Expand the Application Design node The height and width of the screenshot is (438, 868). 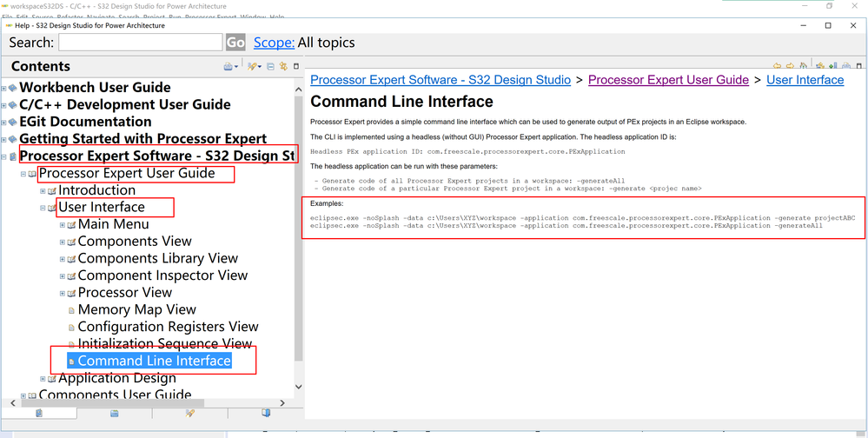pos(43,379)
